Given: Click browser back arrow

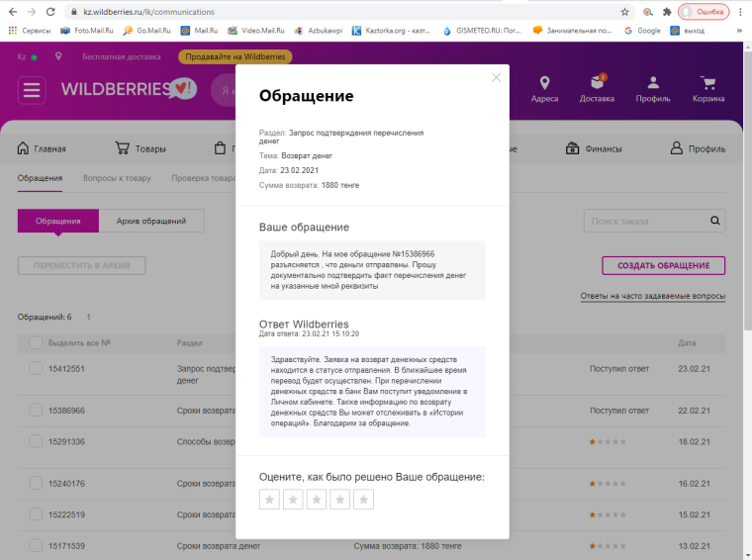Looking at the screenshot, I should point(13,12).
